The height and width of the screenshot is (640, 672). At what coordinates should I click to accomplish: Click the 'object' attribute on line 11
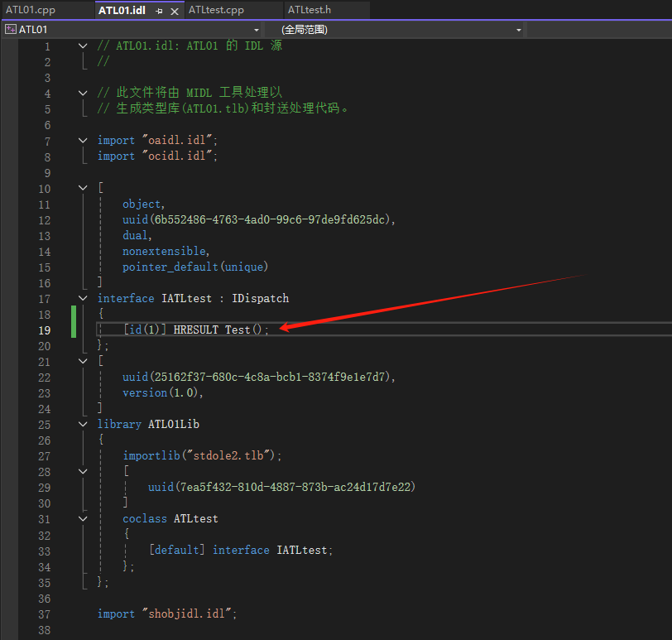coord(142,204)
